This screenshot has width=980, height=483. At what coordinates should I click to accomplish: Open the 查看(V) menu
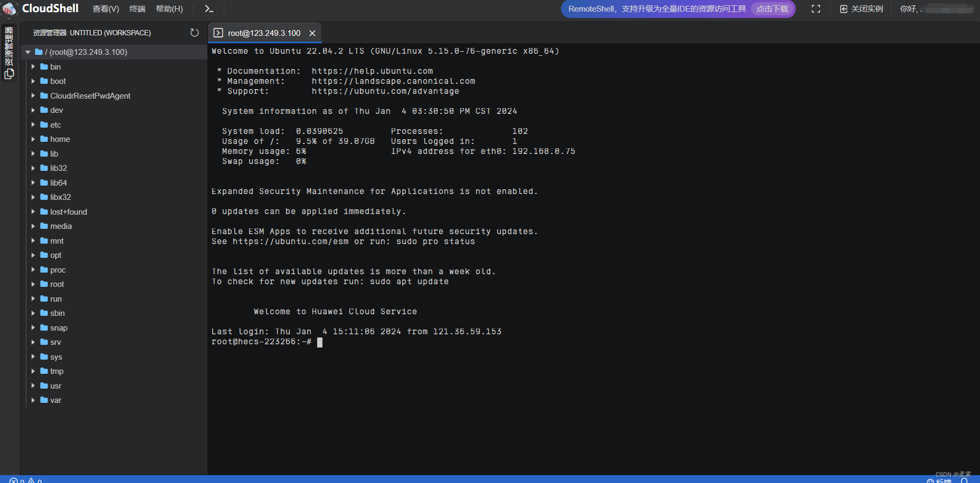coord(106,9)
